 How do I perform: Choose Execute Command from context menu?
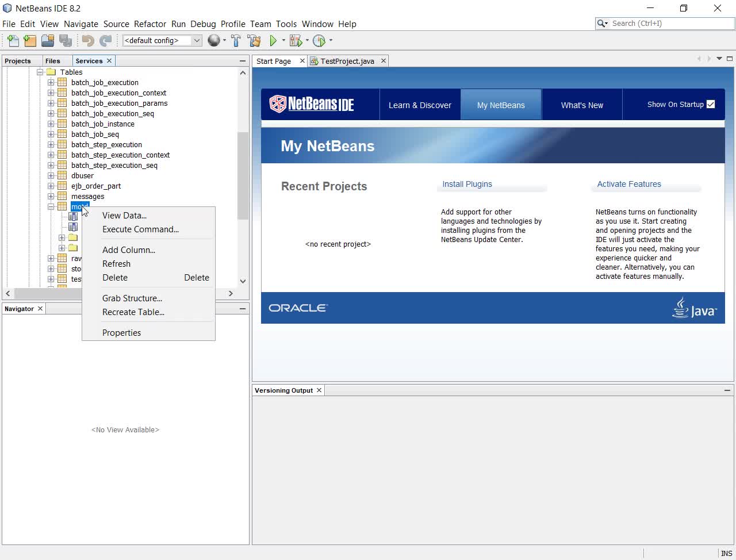(148, 229)
